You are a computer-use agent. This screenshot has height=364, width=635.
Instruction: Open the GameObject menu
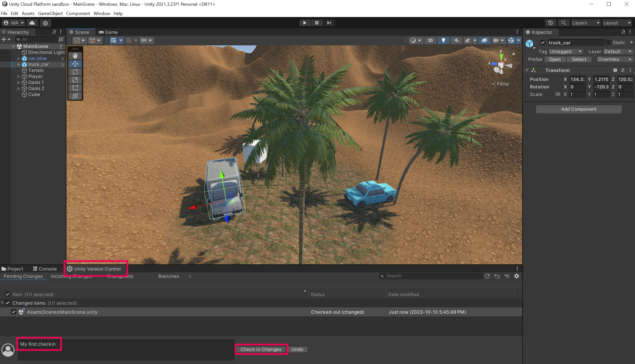point(50,13)
